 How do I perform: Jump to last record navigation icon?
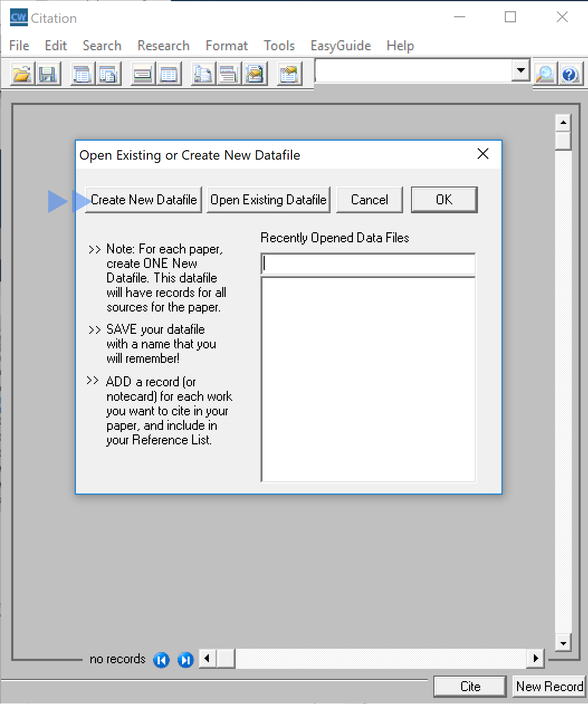[185, 660]
